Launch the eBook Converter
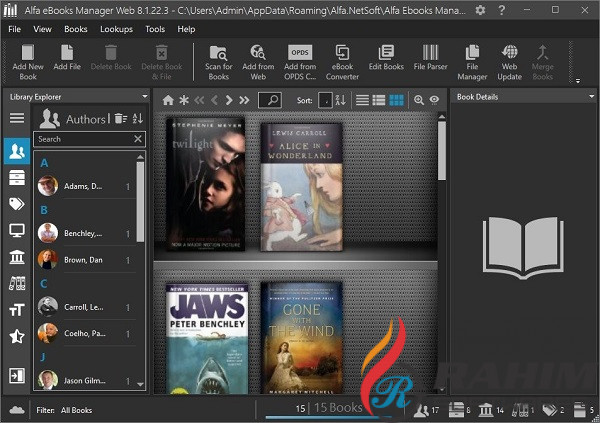 (x=342, y=62)
